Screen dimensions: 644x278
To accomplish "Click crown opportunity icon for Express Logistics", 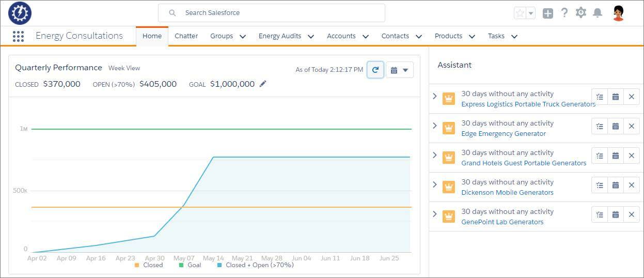I will click(x=449, y=98).
